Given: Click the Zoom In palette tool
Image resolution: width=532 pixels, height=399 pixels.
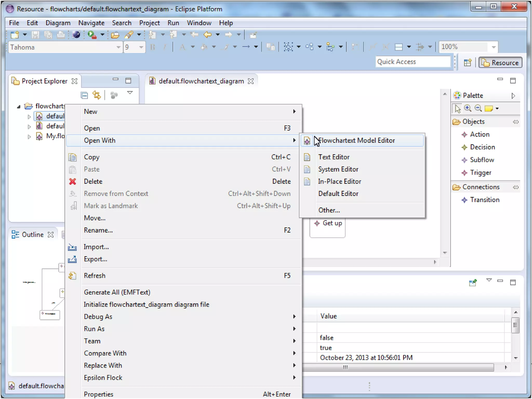Looking at the screenshot, I should pyautogui.click(x=468, y=108).
